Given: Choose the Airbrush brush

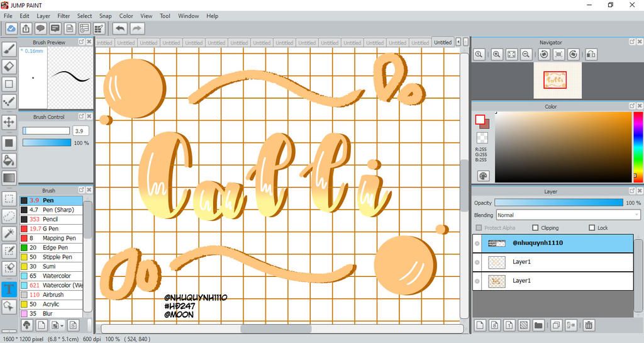Looking at the screenshot, I should tap(51, 295).
